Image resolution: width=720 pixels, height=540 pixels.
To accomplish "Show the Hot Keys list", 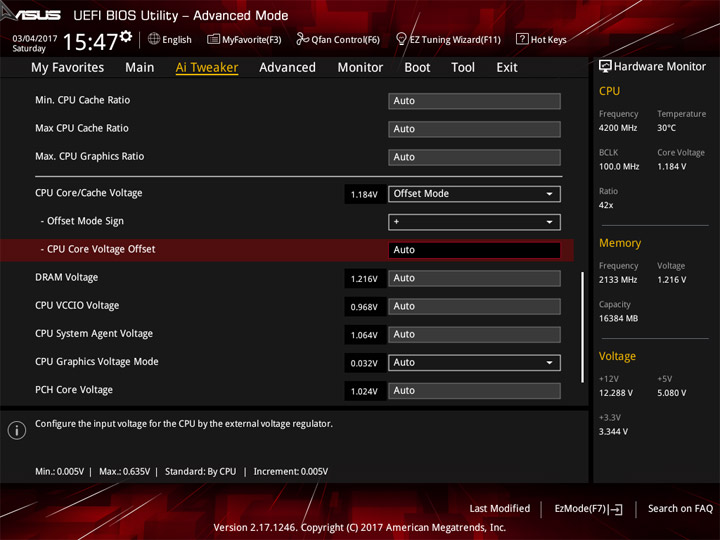I will (x=549, y=39).
